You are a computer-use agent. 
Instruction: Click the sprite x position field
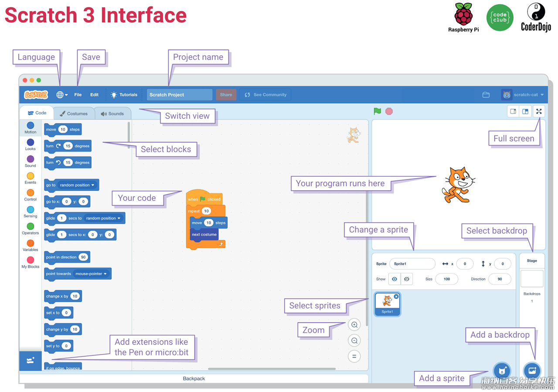465,264
